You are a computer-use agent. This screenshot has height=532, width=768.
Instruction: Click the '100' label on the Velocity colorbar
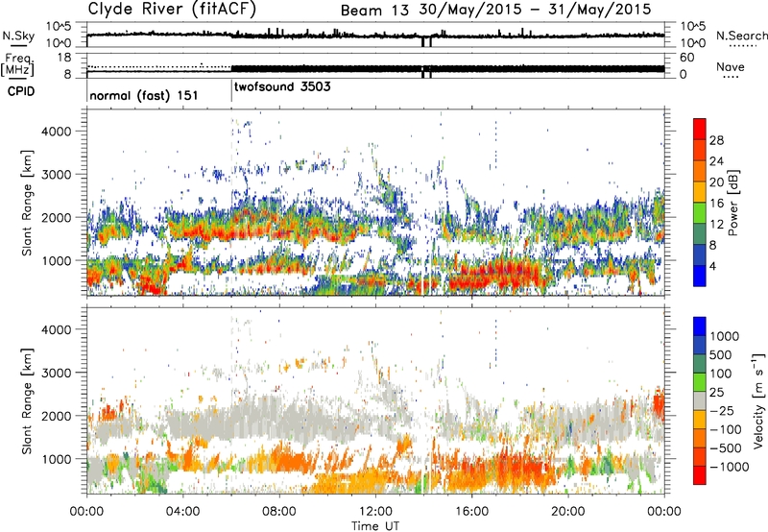[x=721, y=374]
